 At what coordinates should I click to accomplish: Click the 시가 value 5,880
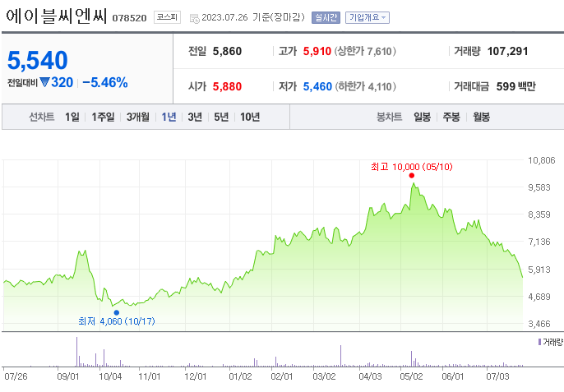(227, 86)
